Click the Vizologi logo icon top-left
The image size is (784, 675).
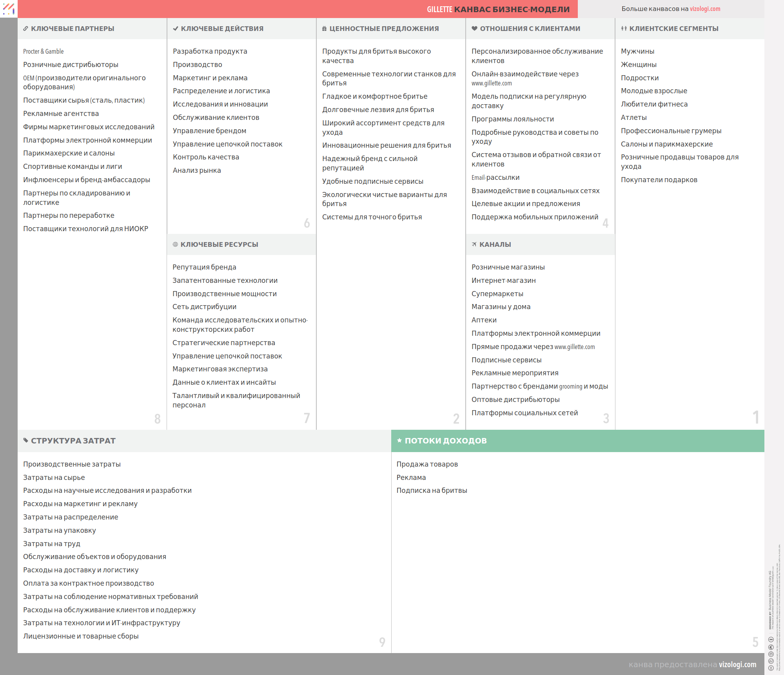click(x=9, y=9)
